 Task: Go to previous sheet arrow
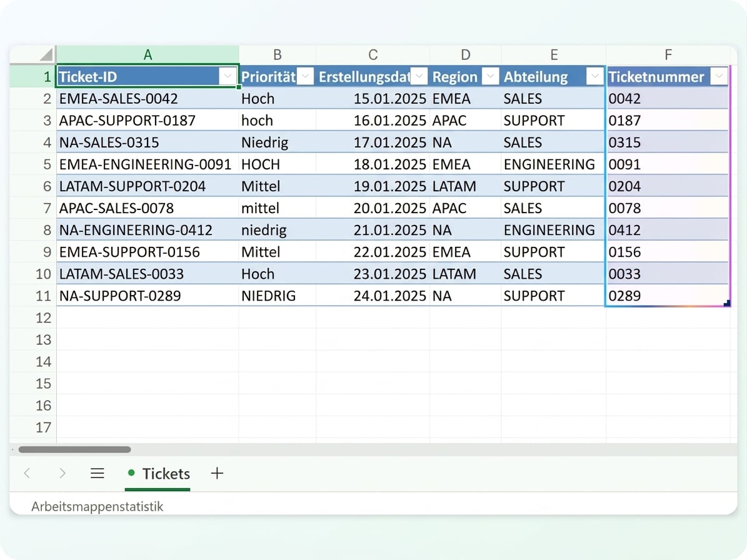pos(27,473)
